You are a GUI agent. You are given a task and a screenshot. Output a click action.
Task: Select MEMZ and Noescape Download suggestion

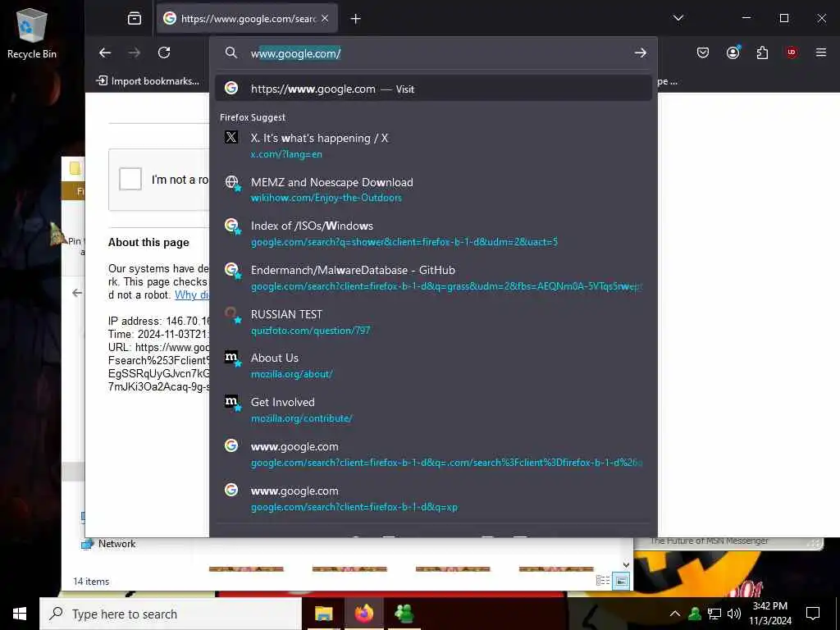[433, 189]
